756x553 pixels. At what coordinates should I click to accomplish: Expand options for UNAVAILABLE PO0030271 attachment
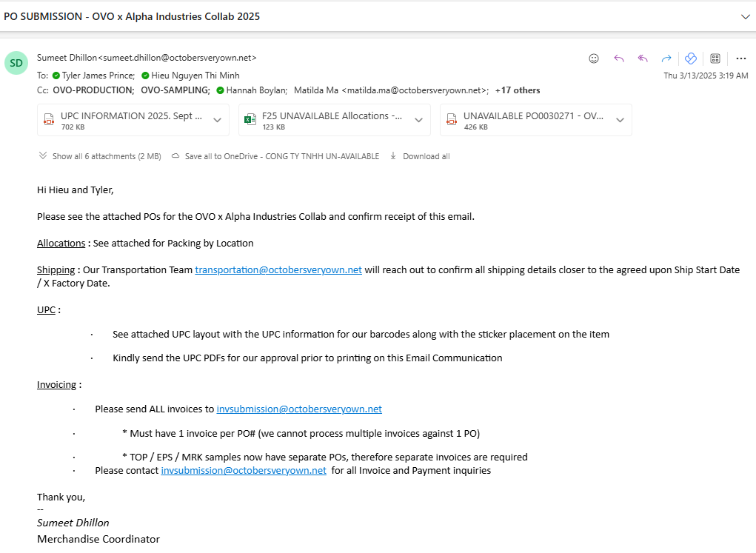[x=620, y=120]
